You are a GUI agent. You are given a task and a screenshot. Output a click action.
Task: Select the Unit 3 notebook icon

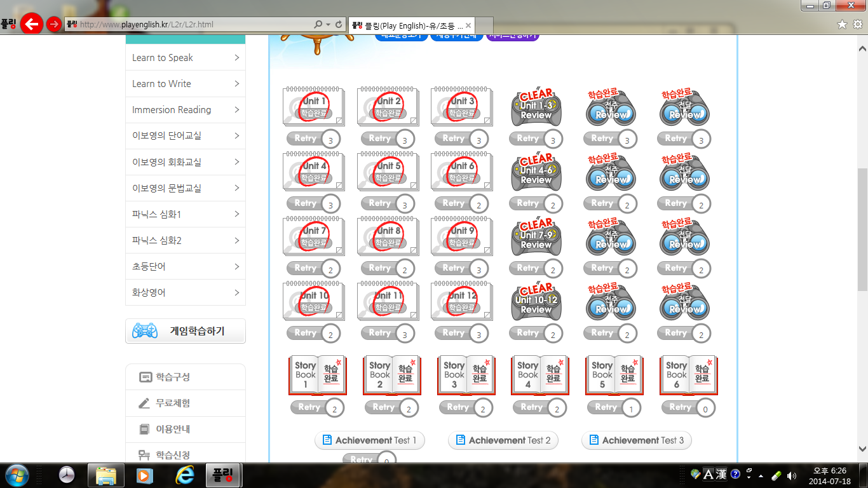click(461, 107)
